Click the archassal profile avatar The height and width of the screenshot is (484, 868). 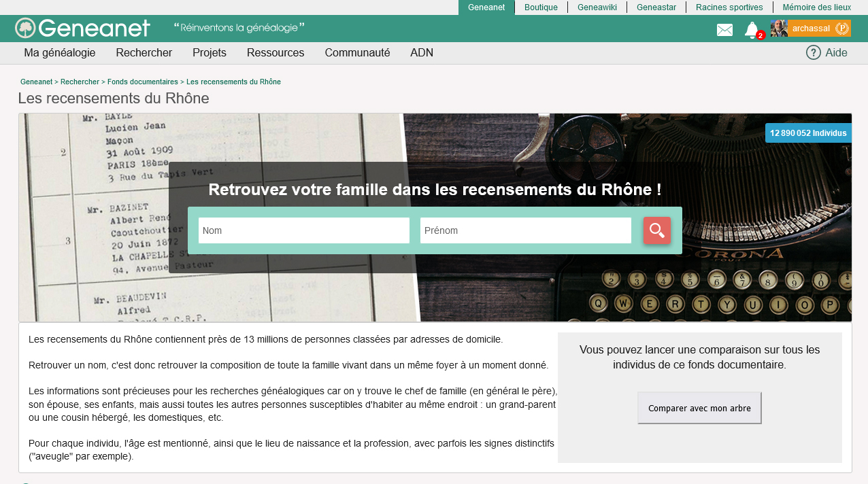779,28
